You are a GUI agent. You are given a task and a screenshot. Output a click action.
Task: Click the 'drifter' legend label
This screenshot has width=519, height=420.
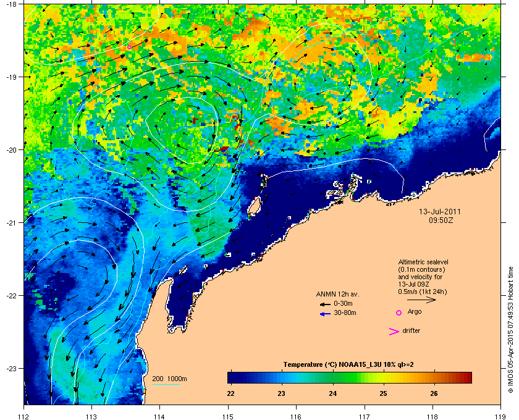tap(411, 330)
